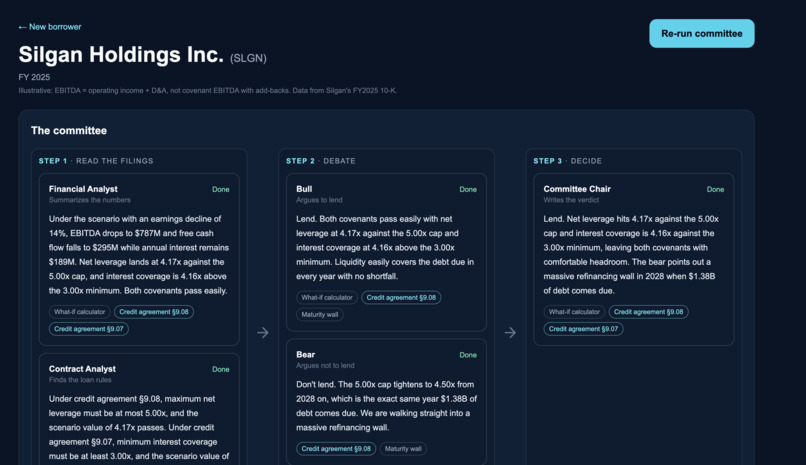Click The committee section heading
The height and width of the screenshot is (465, 806).
tap(69, 131)
